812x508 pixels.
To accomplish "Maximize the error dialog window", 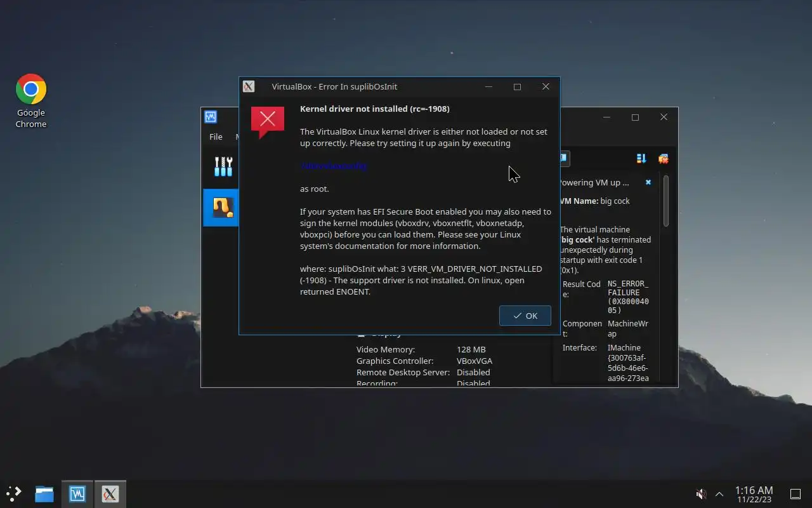I will coord(517,86).
